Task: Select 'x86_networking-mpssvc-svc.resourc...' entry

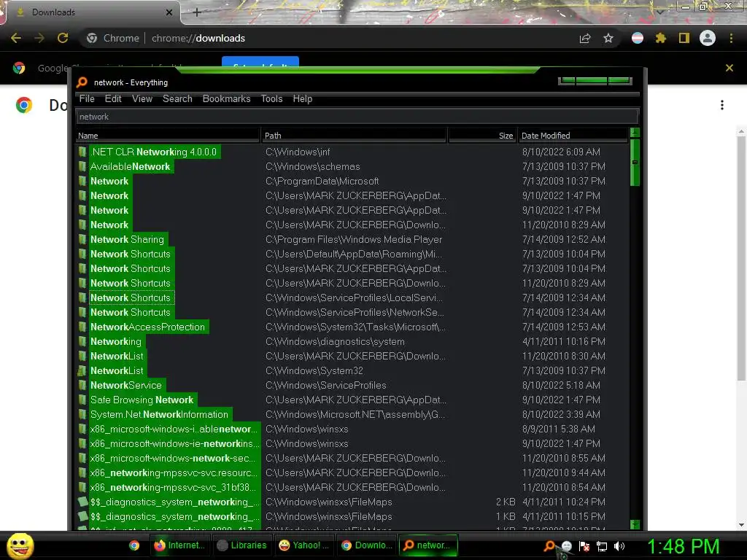Action: 174,472
